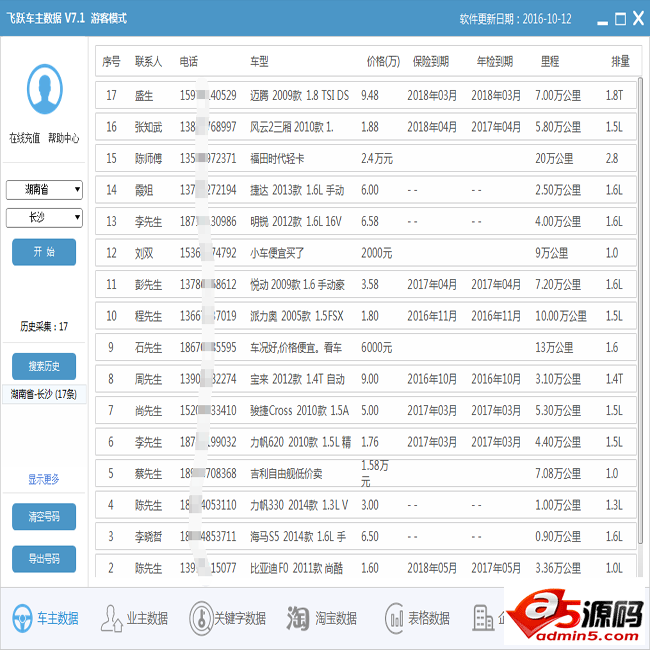Open the 长沙 city dropdown
650x650 pixels.
coord(44,218)
